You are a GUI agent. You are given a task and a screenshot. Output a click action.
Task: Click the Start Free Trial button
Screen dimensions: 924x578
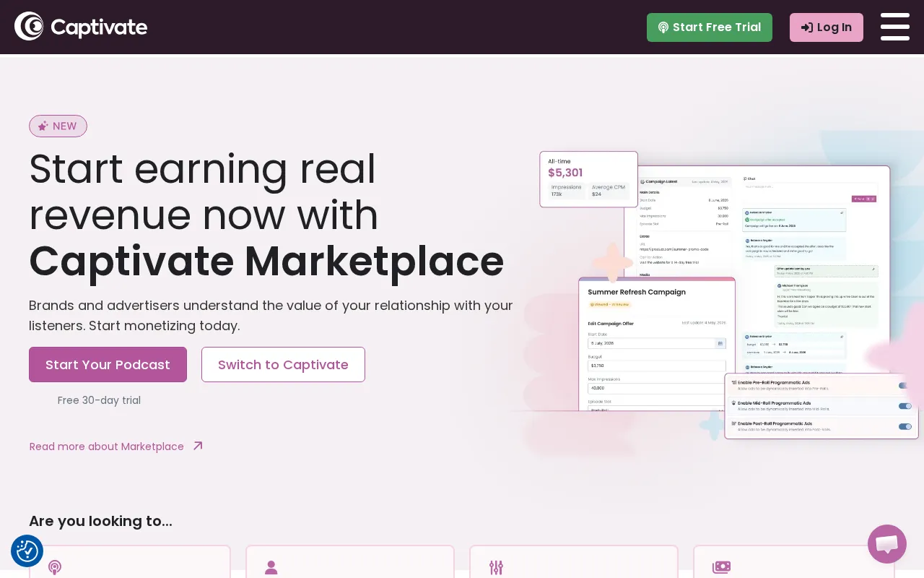tap(710, 27)
